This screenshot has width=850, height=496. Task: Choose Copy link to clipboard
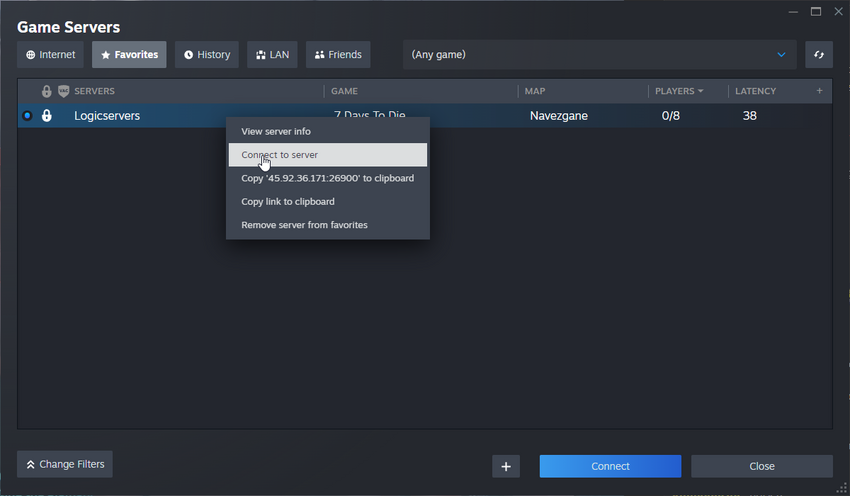tap(327, 201)
